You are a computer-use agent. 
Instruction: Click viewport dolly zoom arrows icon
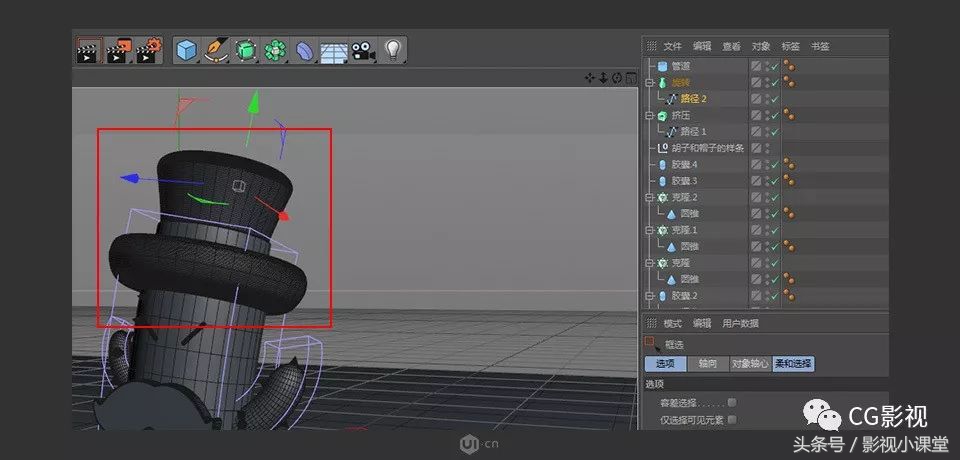coord(603,78)
